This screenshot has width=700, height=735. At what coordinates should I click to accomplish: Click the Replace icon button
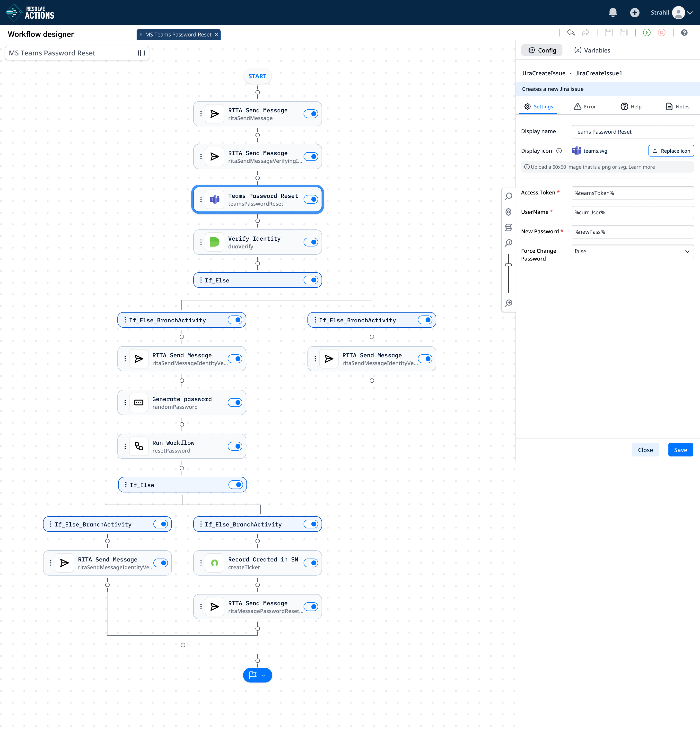[x=671, y=151]
